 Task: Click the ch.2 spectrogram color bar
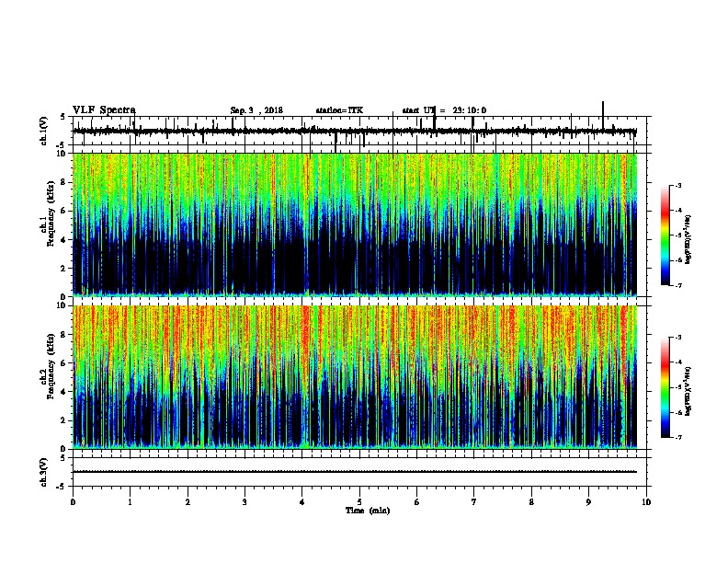665,387
